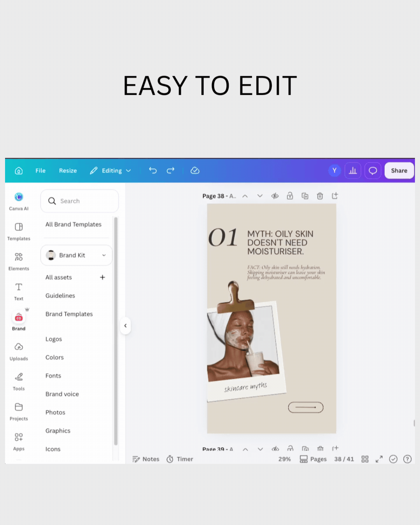The width and height of the screenshot is (420, 525).
Task: Collapse the side panel with arrow handle
Action: [125, 325]
